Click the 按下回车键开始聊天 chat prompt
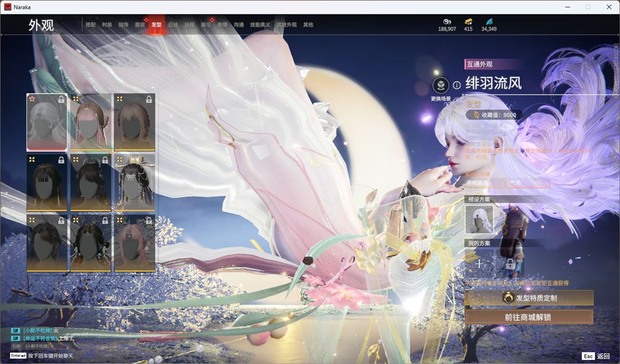 (50, 356)
